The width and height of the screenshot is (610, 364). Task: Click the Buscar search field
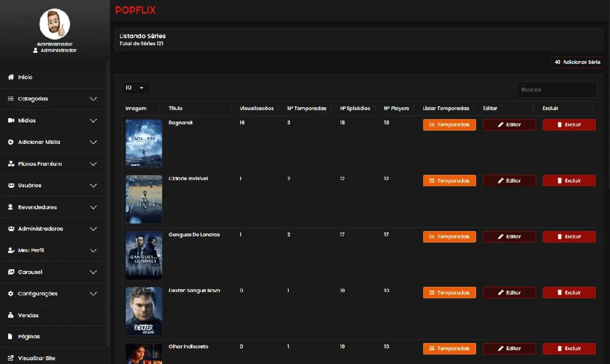tap(557, 90)
